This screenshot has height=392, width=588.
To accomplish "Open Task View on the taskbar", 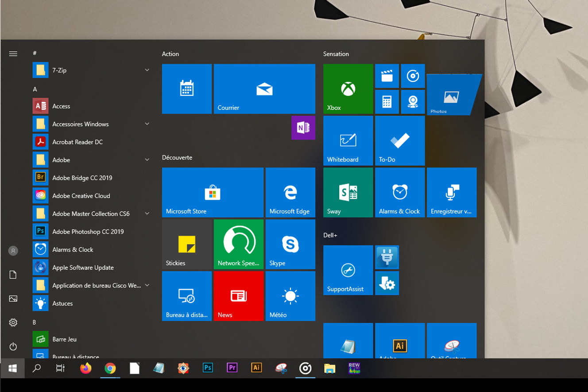I will pos(61,368).
